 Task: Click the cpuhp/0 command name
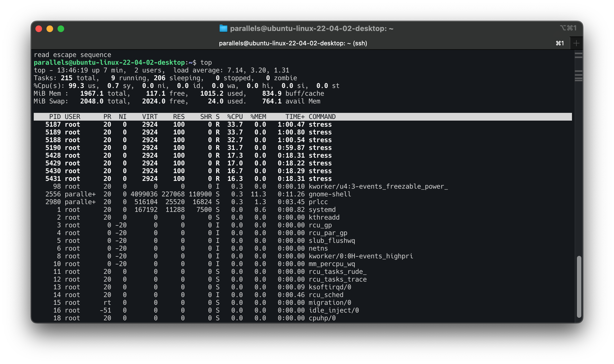coord(322,318)
